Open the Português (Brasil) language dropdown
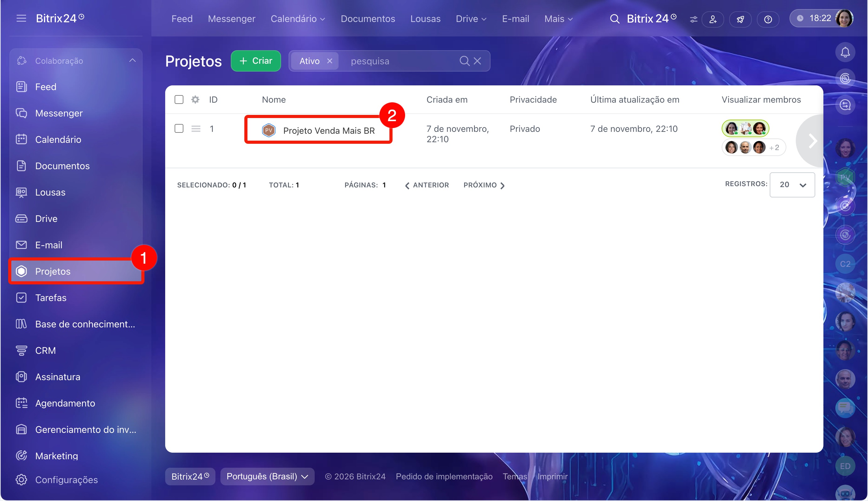Image resolution: width=868 pixels, height=501 pixels. (x=267, y=477)
